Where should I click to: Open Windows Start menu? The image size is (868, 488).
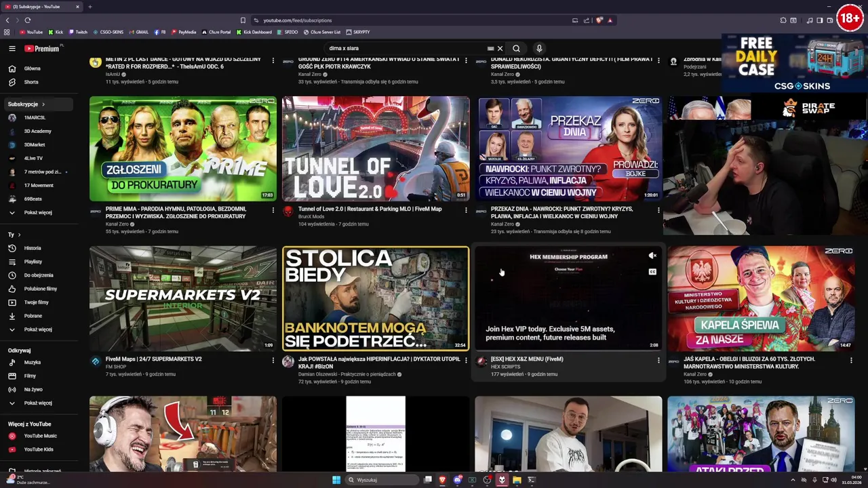(x=336, y=480)
